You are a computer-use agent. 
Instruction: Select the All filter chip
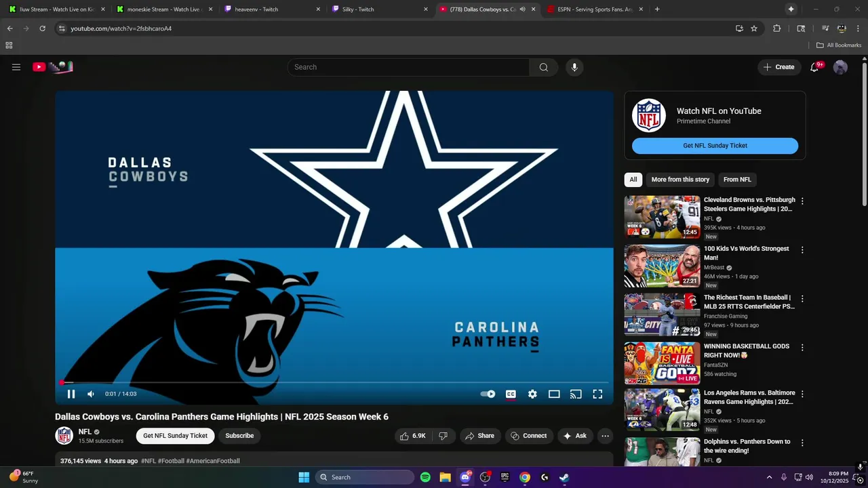pos(633,180)
